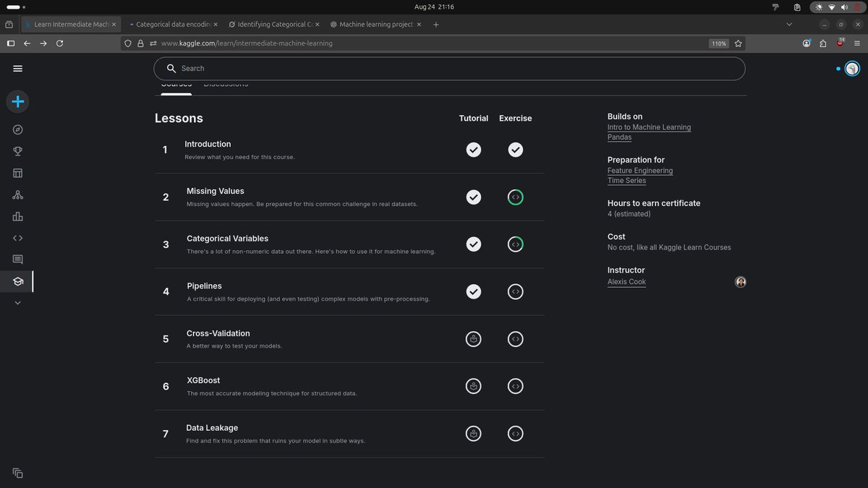Viewport: 868px width, 488px height.
Task: Click the 110% zoom level indicator
Action: 718,43
